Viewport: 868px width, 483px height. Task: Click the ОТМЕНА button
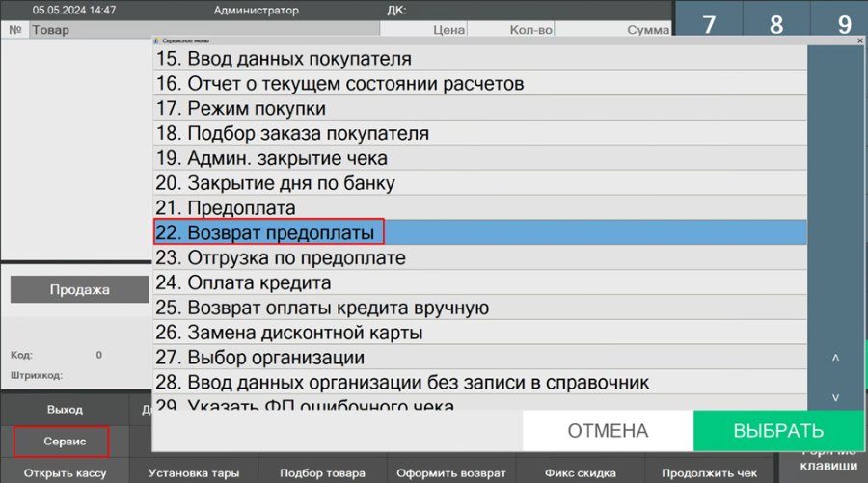click(608, 430)
